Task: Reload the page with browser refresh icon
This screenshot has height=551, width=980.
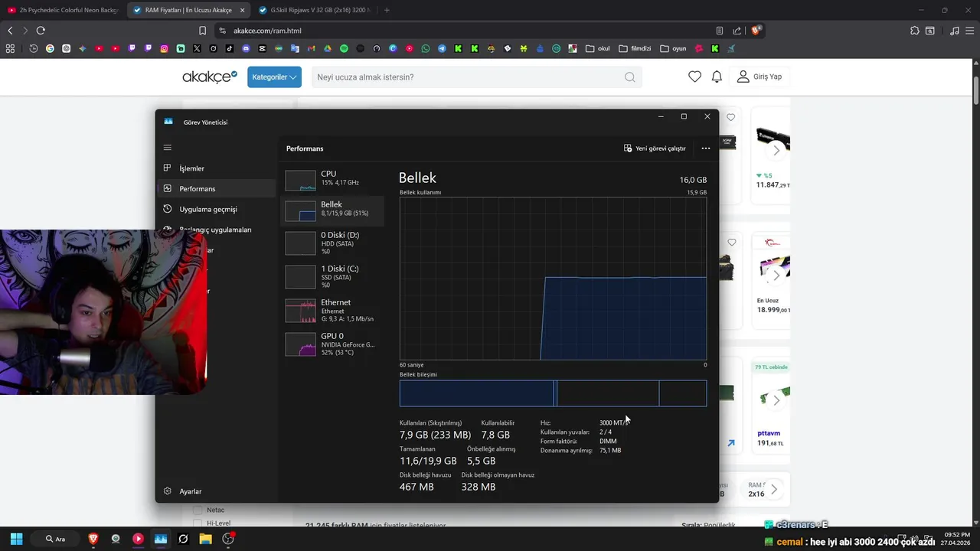Action: coord(41,31)
